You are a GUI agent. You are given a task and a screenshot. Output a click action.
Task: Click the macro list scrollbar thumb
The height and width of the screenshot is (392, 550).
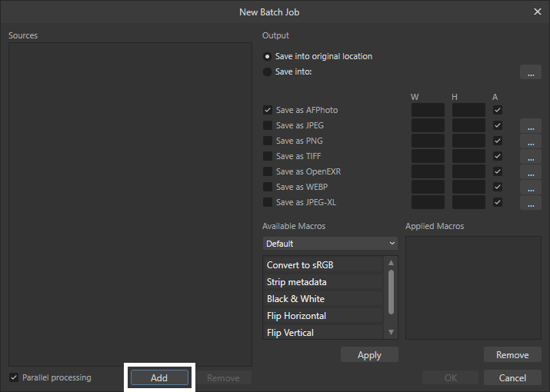point(391,292)
